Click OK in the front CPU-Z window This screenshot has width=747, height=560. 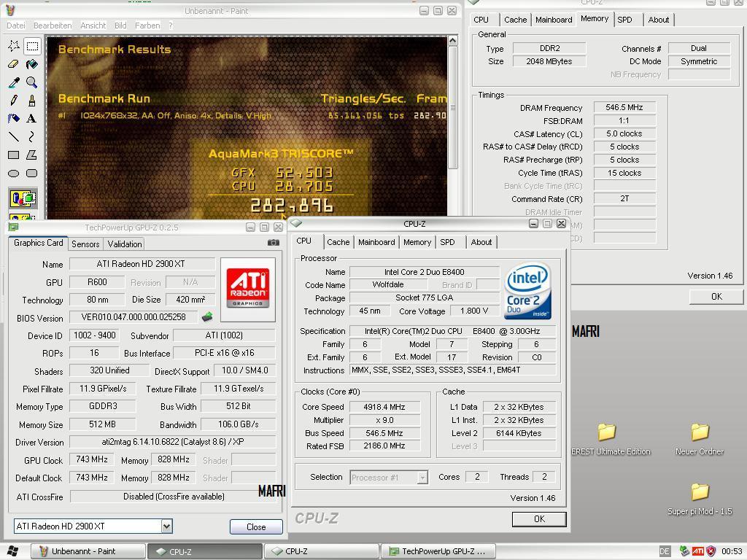(539, 518)
